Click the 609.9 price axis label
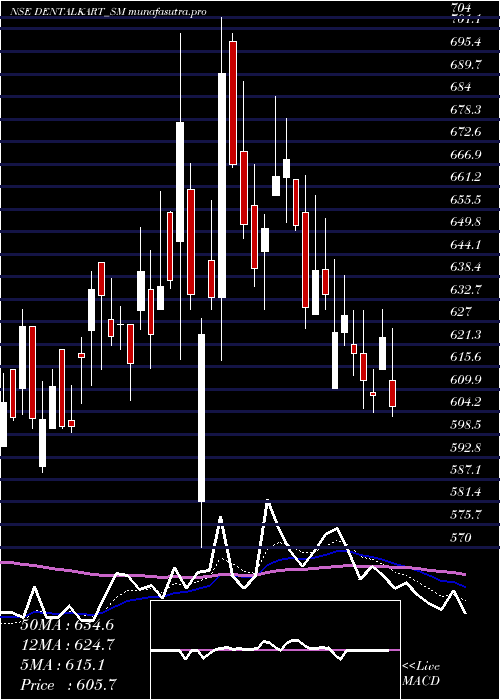This screenshot has width=500, height=700. point(466,379)
